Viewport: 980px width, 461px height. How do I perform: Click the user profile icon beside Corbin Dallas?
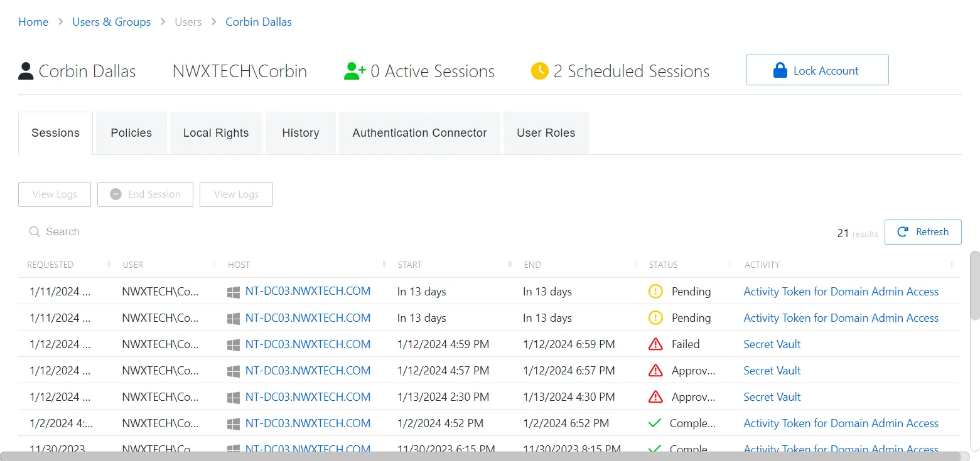(x=26, y=71)
